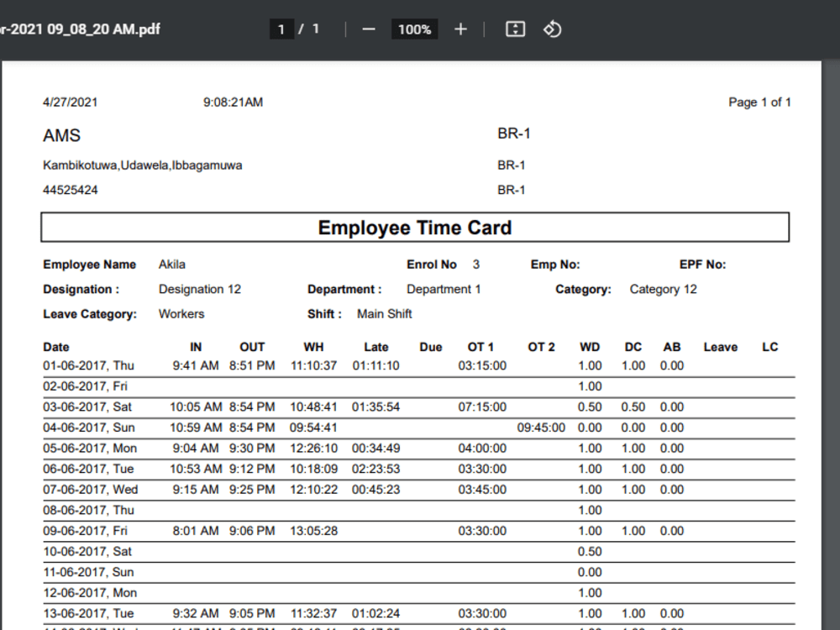Select the 100% zoom level display

(414, 28)
